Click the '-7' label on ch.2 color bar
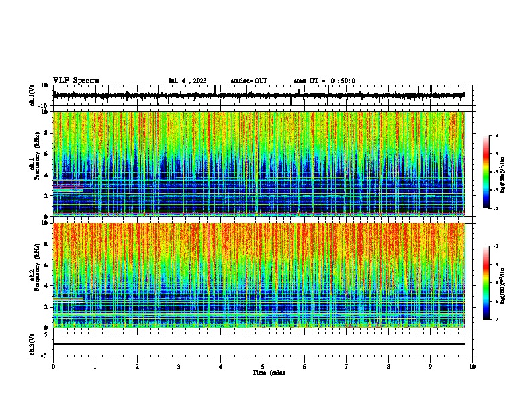532x411 pixels. pyautogui.click(x=495, y=320)
